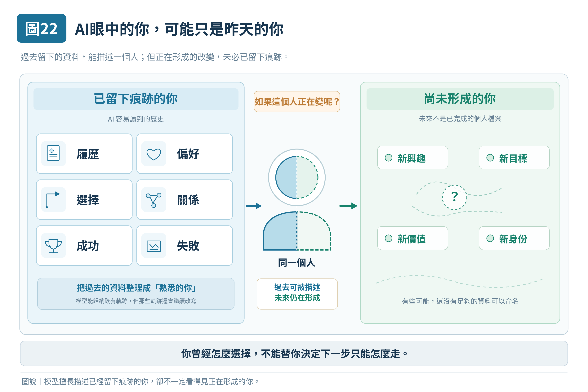This screenshot has height=392, width=588.
Task: Click the 新興趣 label text
Action: [412, 158]
